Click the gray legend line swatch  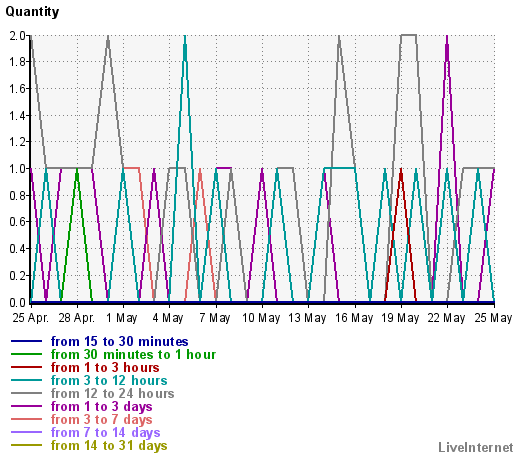26,393
